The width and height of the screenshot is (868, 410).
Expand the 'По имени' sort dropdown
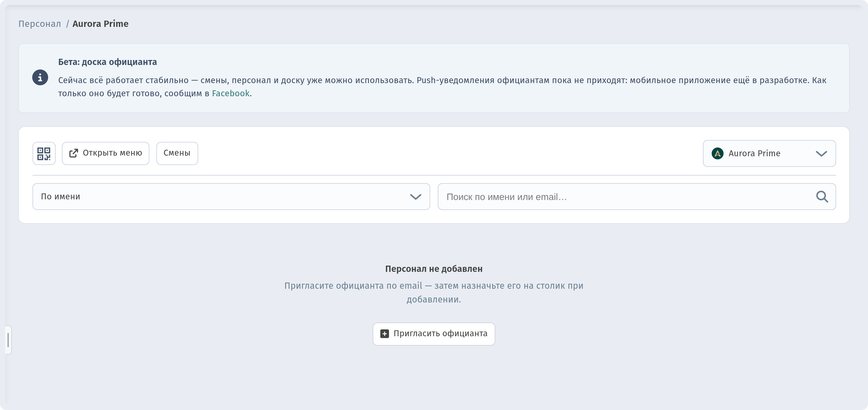pyautogui.click(x=231, y=197)
